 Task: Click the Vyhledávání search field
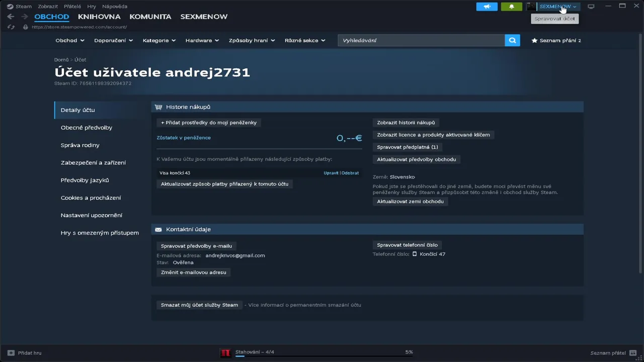421,40
